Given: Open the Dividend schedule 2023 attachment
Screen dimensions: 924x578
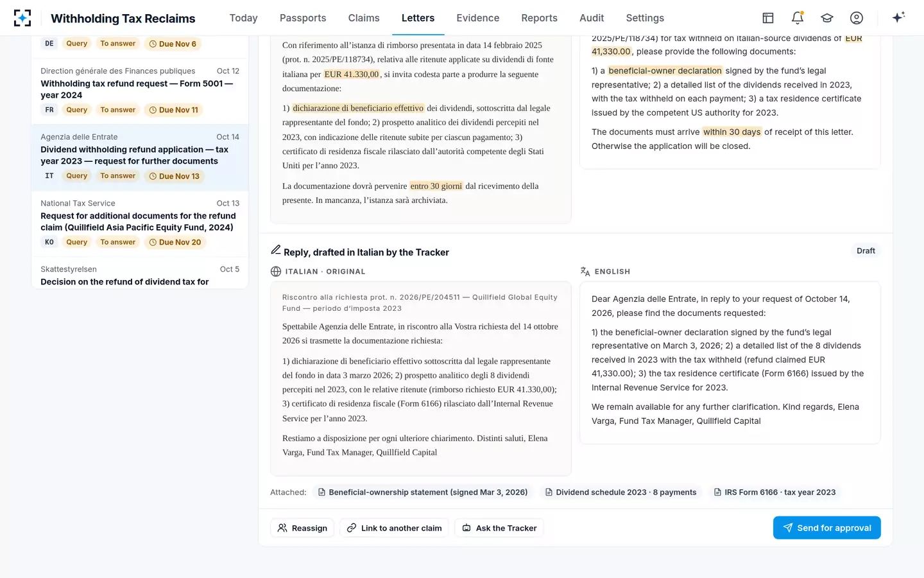Looking at the screenshot, I should [620, 493].
